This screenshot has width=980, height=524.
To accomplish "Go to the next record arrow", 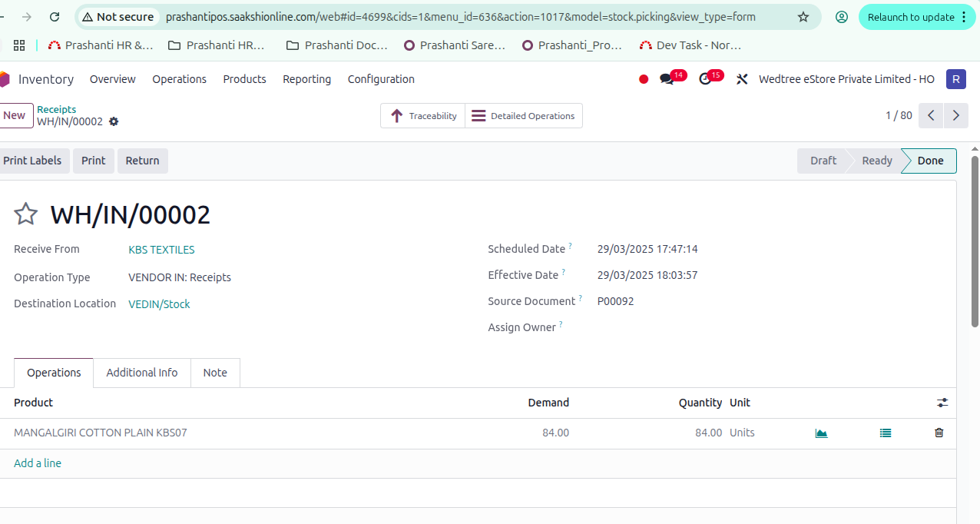I will click(x=956, y=116).
